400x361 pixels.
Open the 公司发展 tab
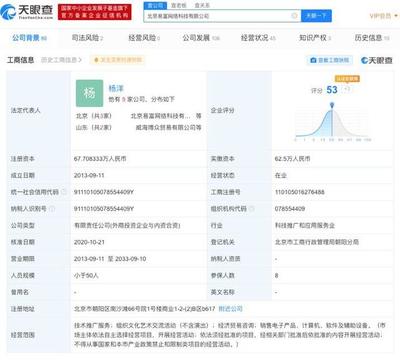(x=201, y=38)
